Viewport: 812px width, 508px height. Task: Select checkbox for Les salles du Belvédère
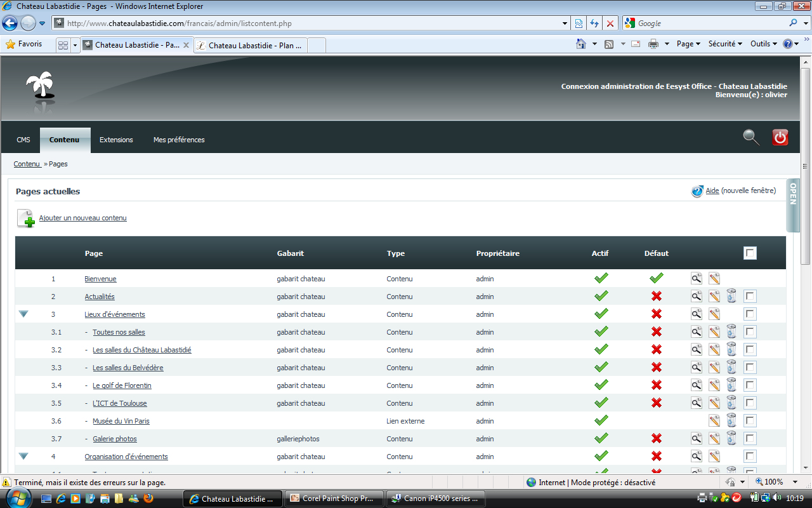coord(750,367)
